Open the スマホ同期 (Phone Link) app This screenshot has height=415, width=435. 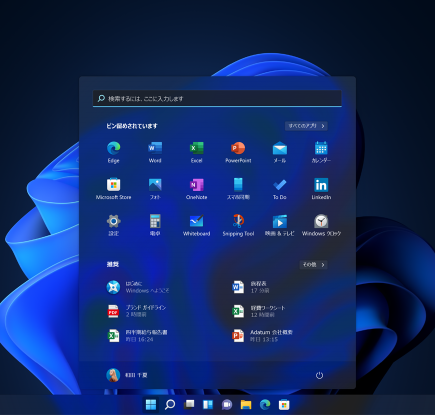coord(238,189)
